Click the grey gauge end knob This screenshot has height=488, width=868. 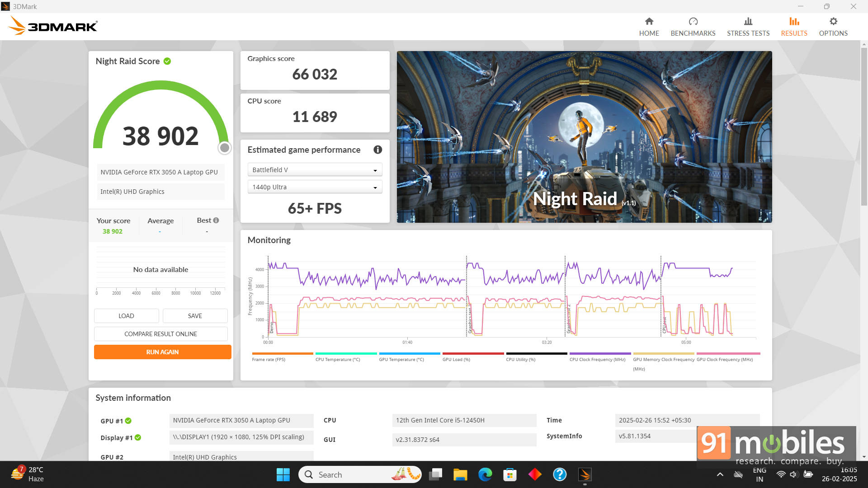(224, 148)
